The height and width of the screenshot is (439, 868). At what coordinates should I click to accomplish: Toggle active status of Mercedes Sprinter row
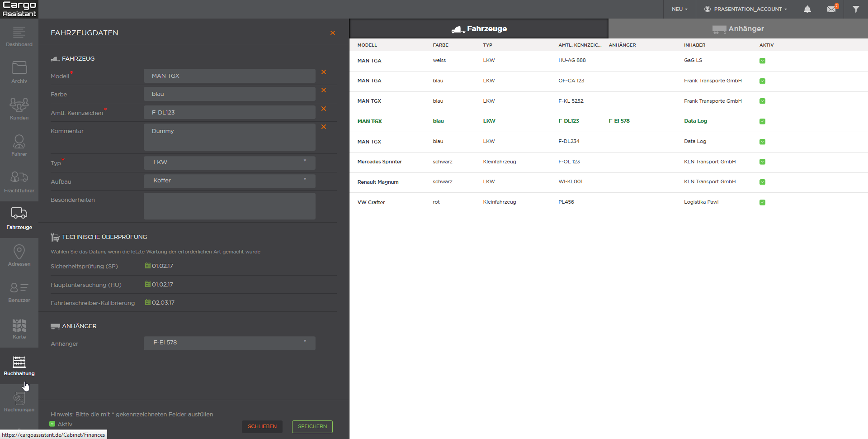pos(763,162)
